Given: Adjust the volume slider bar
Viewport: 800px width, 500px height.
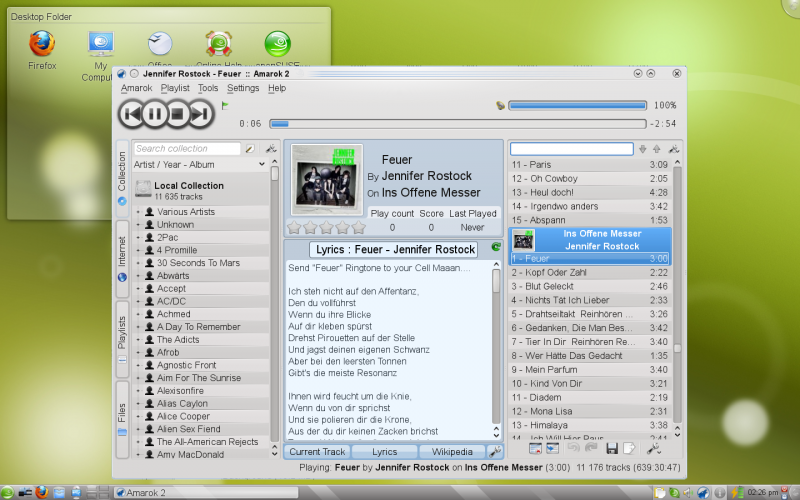Looking at the screenshot, I should 578,106.
